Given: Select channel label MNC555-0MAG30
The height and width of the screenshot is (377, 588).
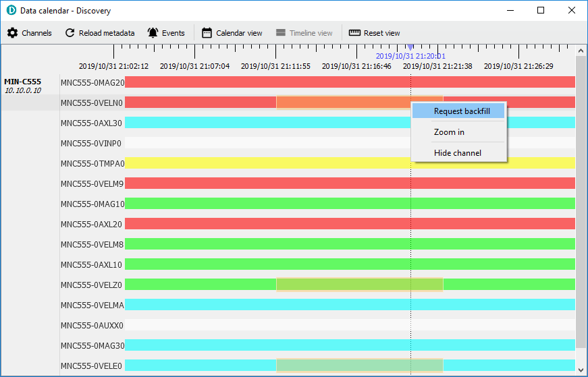Looking at the screenshot, I should 92,345.
